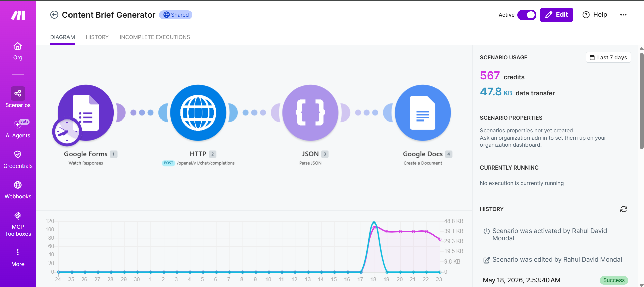Click the May 18, 2026 execution entry

coord(521,280)
